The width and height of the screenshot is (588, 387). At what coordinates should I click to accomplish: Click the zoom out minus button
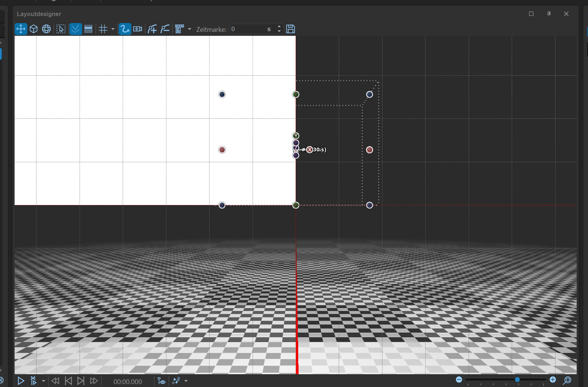pyautogui.click(x=459, y=380)
